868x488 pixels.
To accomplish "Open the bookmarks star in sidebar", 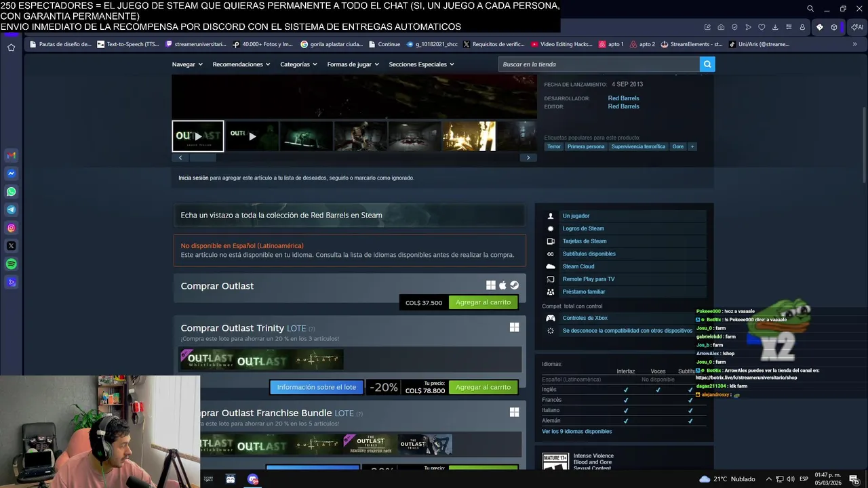I will (11, 47).
